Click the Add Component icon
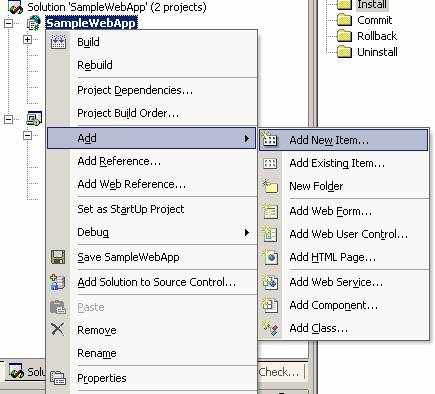Viewport: 435px width, 394px height. coord(270,305)
